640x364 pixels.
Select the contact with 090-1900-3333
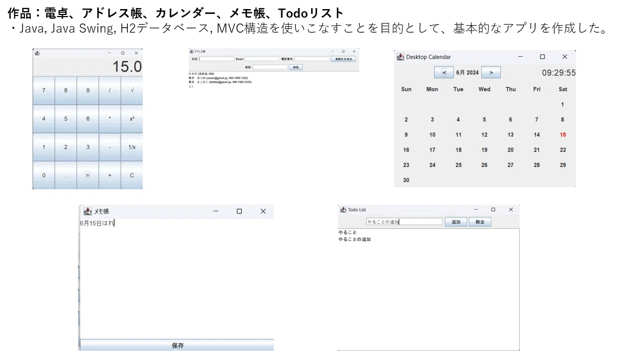220,82
